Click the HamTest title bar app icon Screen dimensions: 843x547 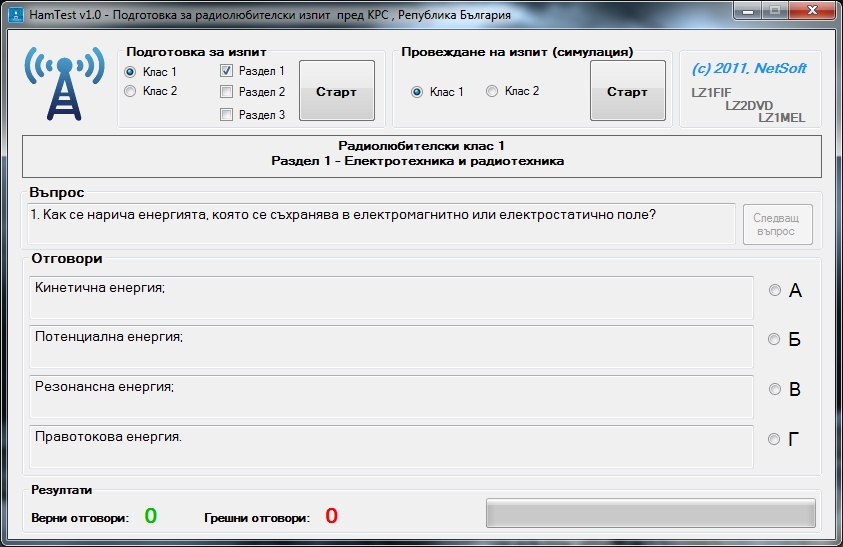click(x=16, y=15)
